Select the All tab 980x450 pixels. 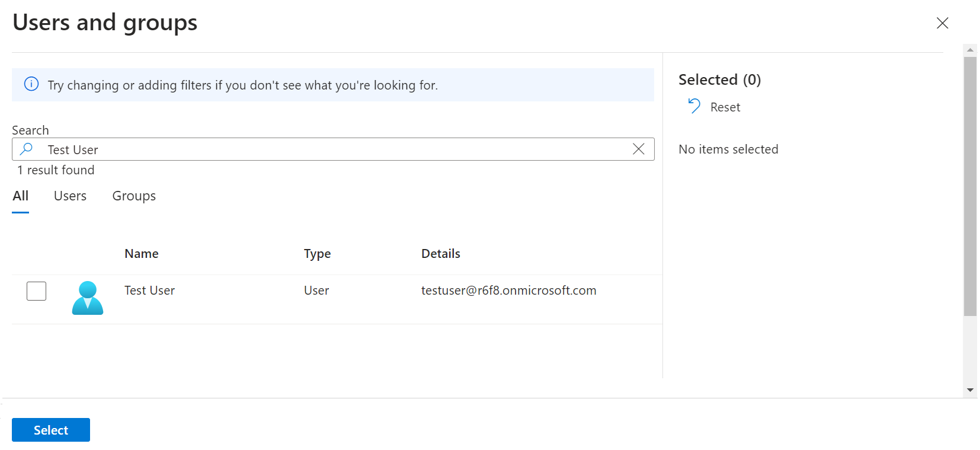point(21,196)
